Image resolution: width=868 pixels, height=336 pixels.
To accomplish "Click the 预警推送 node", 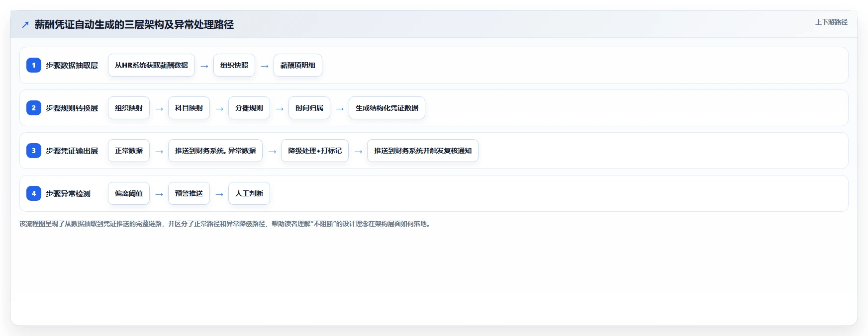I will coord(189,193).
